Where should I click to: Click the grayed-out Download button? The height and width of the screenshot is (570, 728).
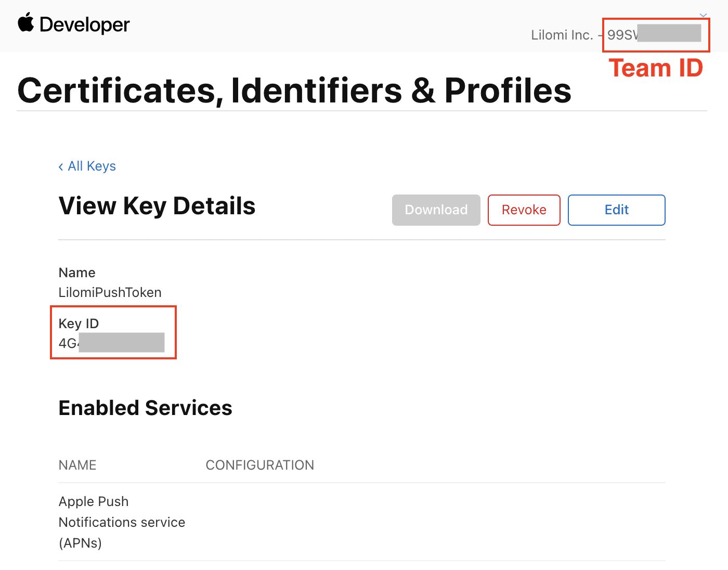point(436,210)
